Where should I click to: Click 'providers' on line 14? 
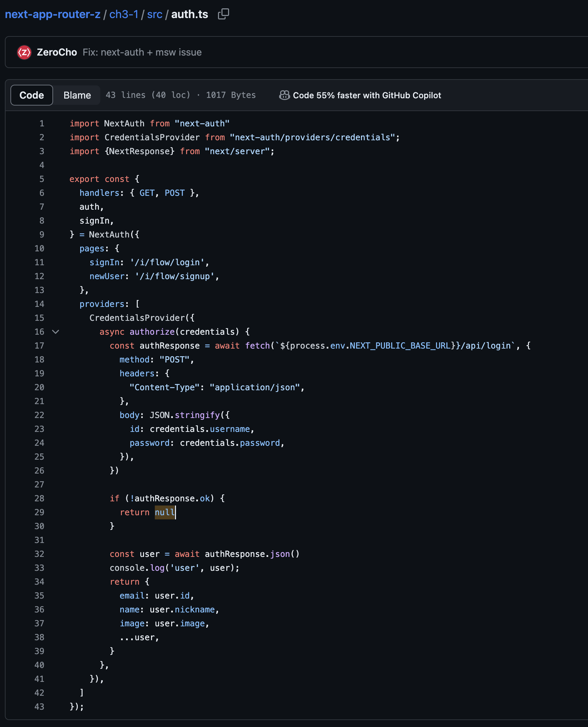(102, 304)
